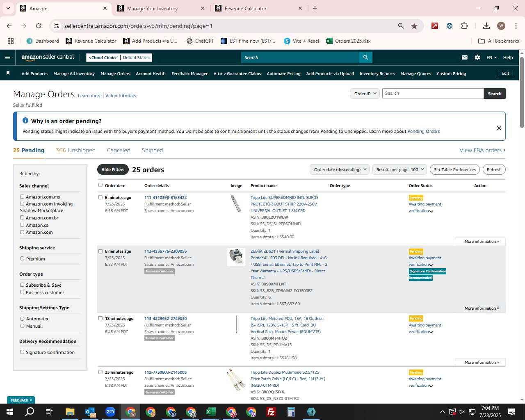Switch to the Revenue Calculator browser tab
This screenshot has height=420, width=525.
(258, 8)
